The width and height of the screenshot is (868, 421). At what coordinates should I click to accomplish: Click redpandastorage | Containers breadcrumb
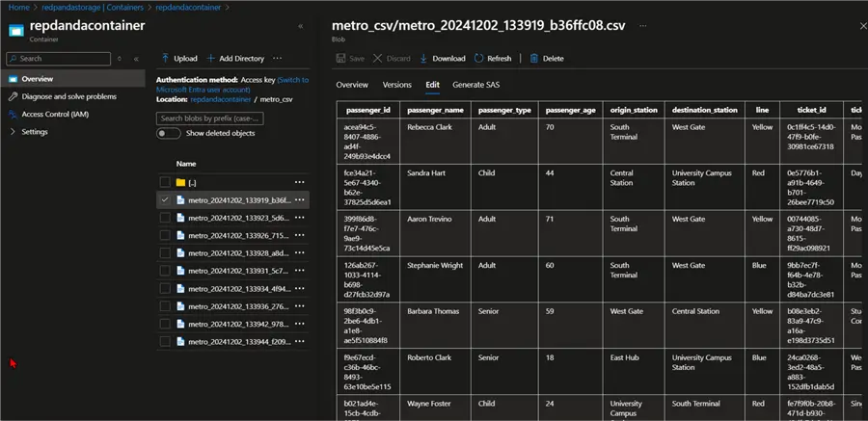(x=93, y=7)
